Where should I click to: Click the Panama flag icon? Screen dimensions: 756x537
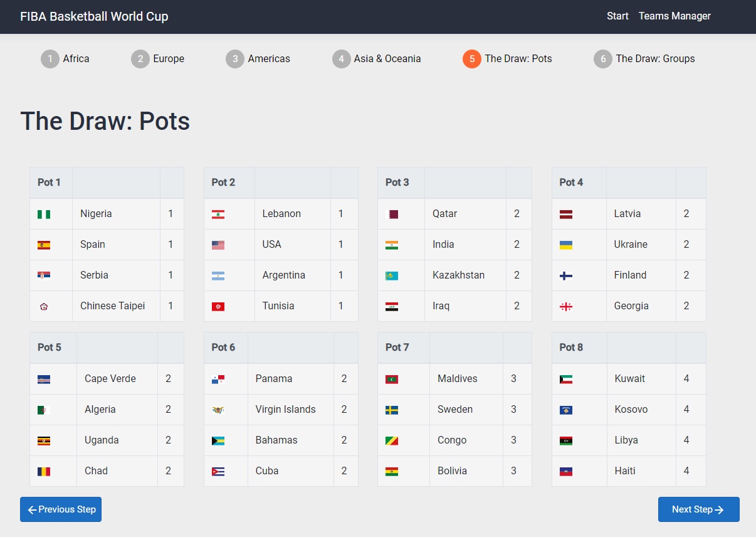coord(218,379)
